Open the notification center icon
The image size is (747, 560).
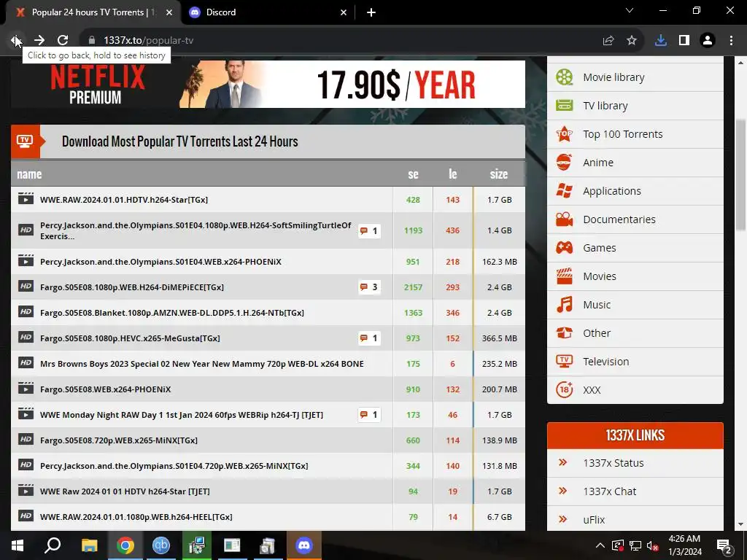click(724, 547)
